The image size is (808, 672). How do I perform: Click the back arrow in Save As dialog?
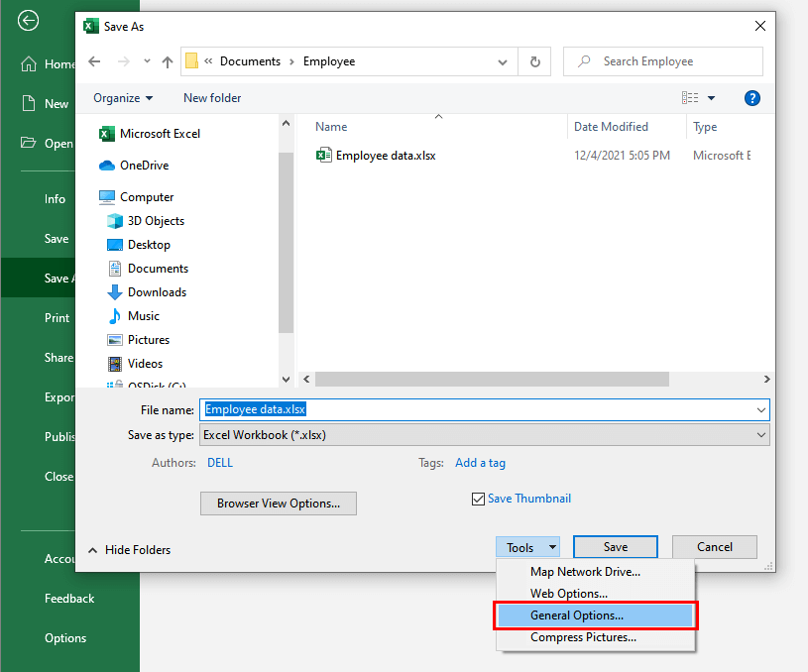[94, 61]
